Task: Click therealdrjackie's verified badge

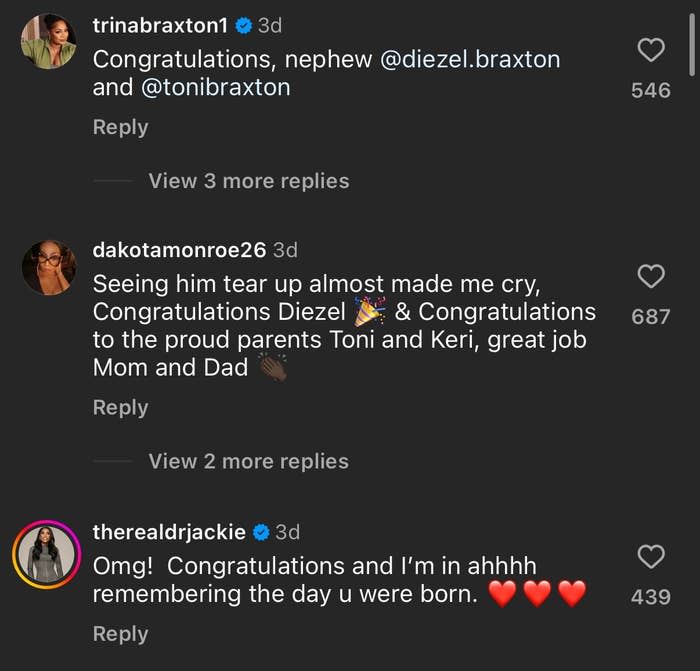Action: 261,532
